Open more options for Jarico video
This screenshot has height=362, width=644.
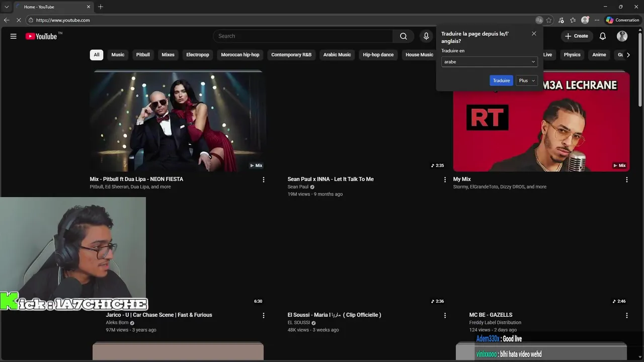(263, 315)
